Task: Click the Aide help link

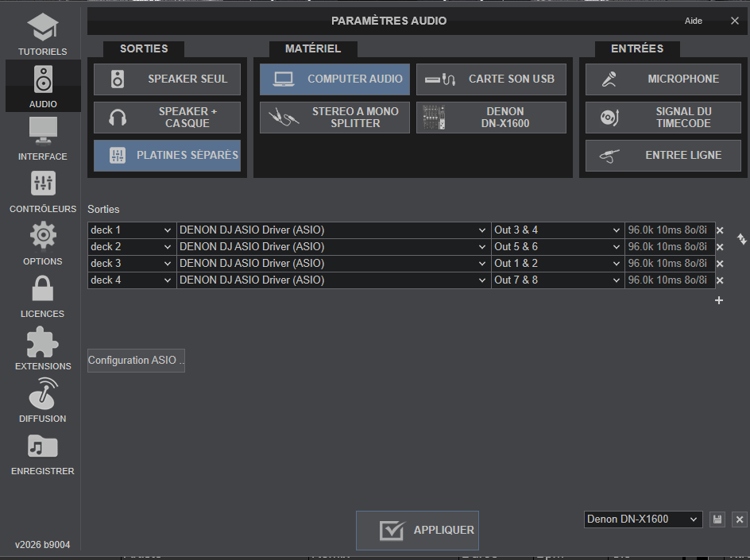Action: 693,21
